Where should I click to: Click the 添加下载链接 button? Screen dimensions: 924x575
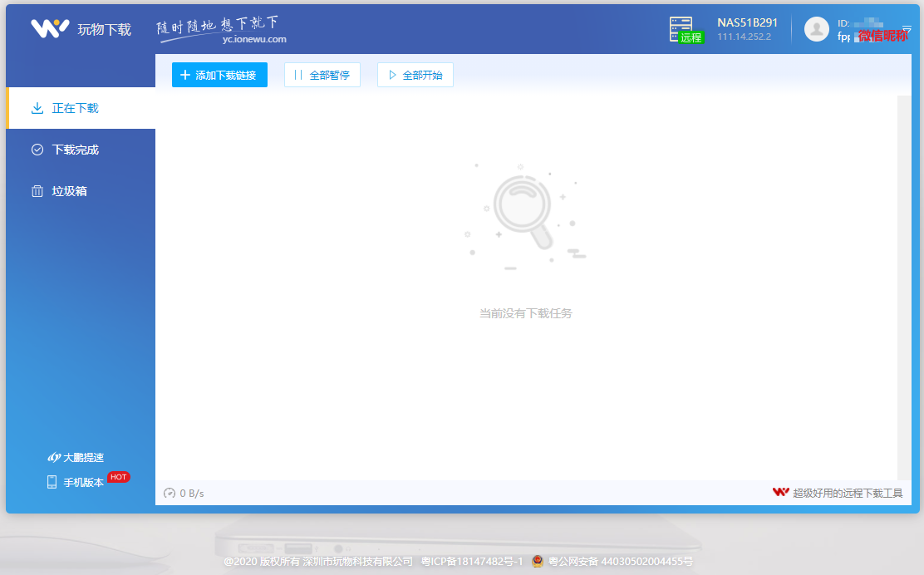pos(219,75)
